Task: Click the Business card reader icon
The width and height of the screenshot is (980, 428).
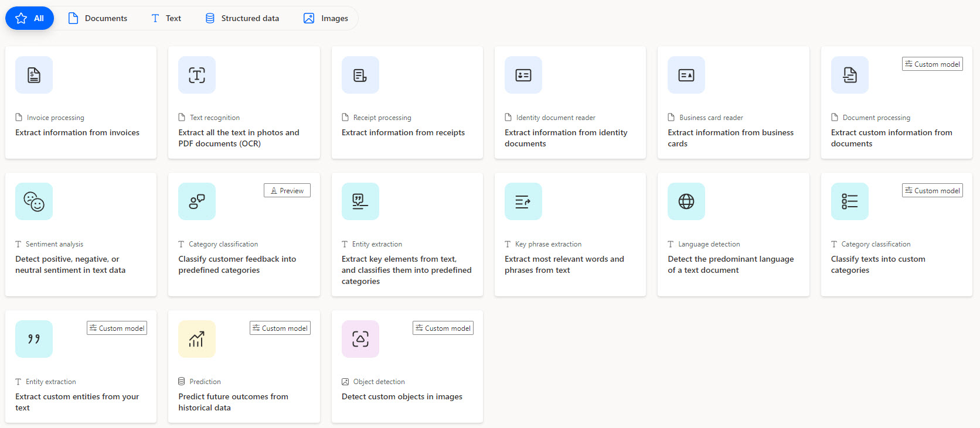Action: 686,75
